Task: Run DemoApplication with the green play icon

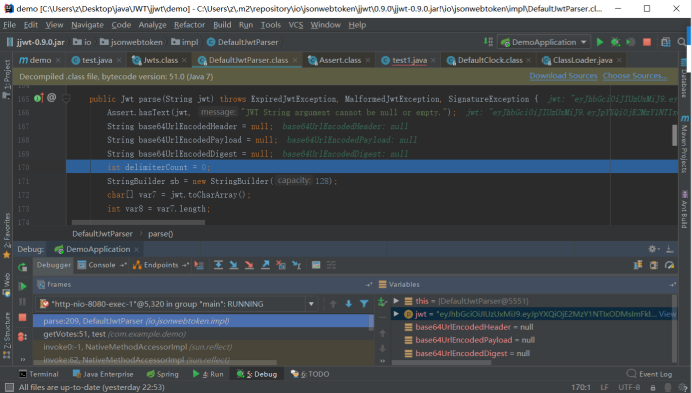Action: click(599, 42)
